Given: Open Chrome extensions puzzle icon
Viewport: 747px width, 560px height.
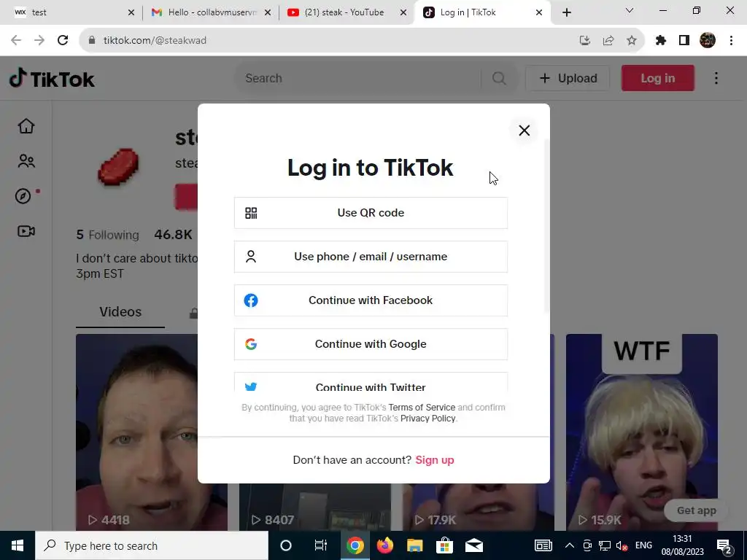Looking at the screenshot, I should [x=661, y=41].
